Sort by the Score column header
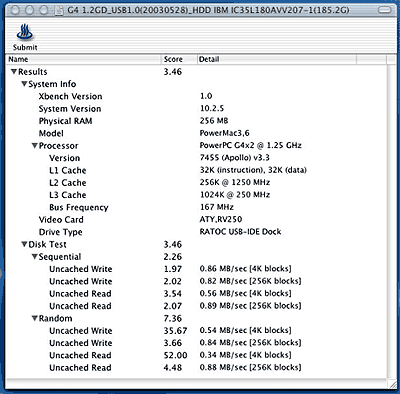Screen dimensions: 400x394 coord(179,59)
